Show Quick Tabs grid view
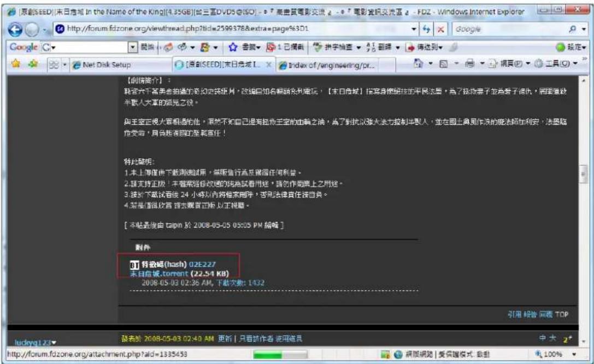Viewport: 594px width, 364px height. [x=54, y=65]
